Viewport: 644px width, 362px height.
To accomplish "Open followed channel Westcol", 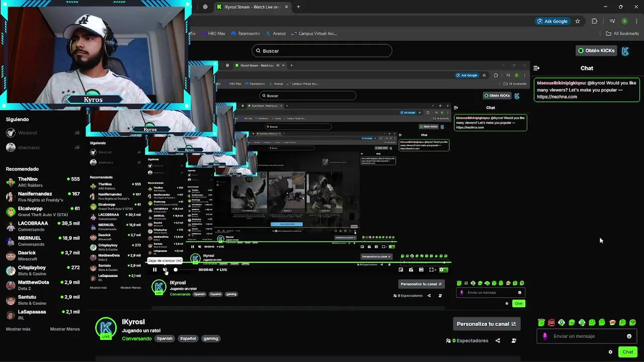I will click(43, 133).
